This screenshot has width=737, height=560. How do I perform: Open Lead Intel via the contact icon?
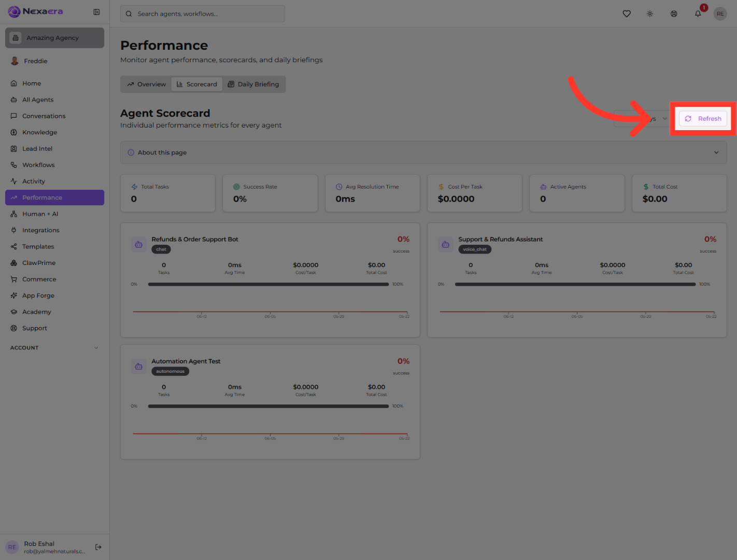click(x=14, y=149)
